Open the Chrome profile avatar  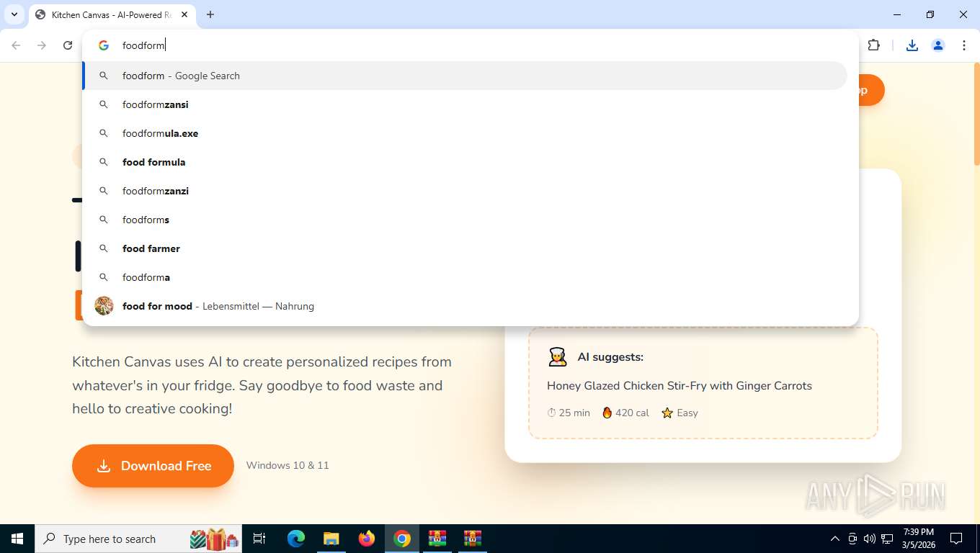pyautogui.click(x=938, y=45)
